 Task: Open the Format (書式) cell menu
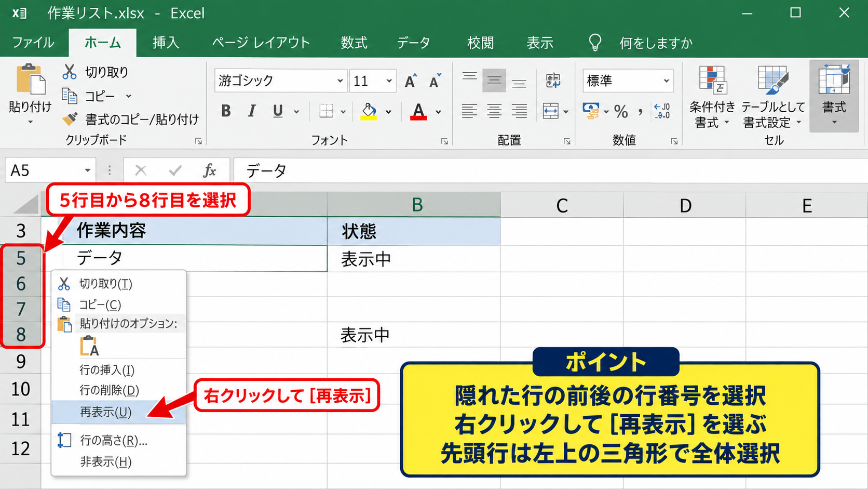tap(834, 96)
